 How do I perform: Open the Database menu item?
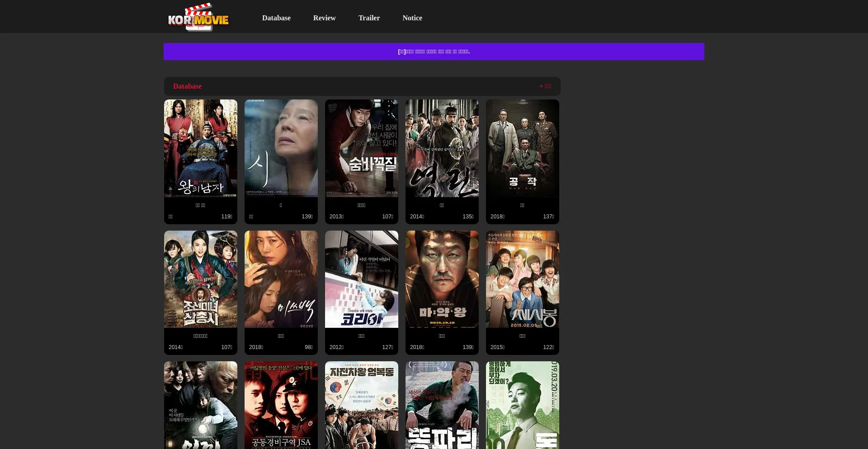[x=276, y=18]
